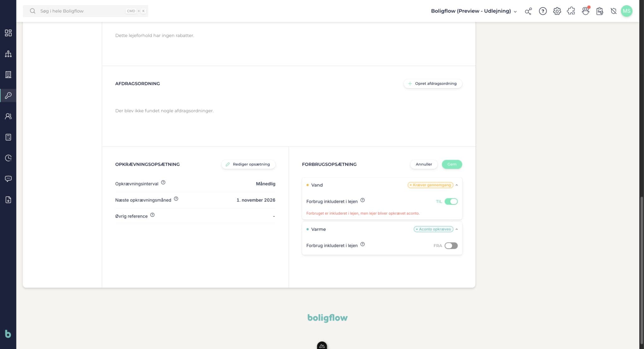
Task: Open the chat messages icon in sidebar
Action: (8, 179)
